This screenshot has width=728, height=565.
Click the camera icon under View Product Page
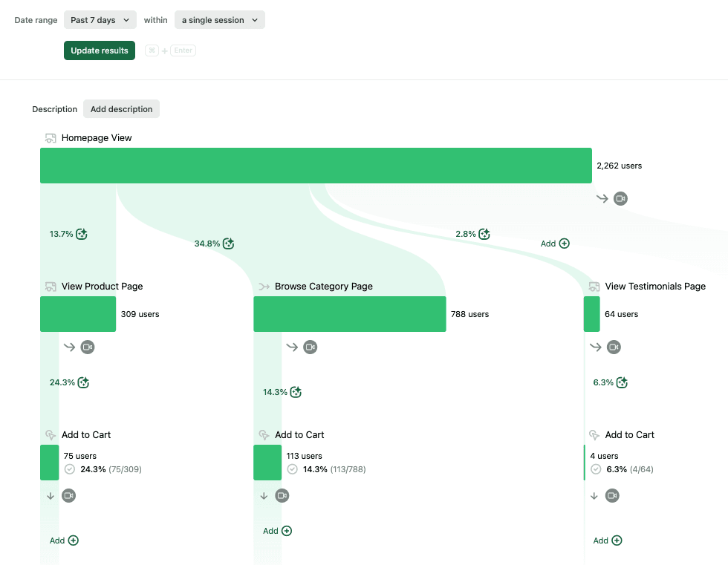tap(88, 347)
